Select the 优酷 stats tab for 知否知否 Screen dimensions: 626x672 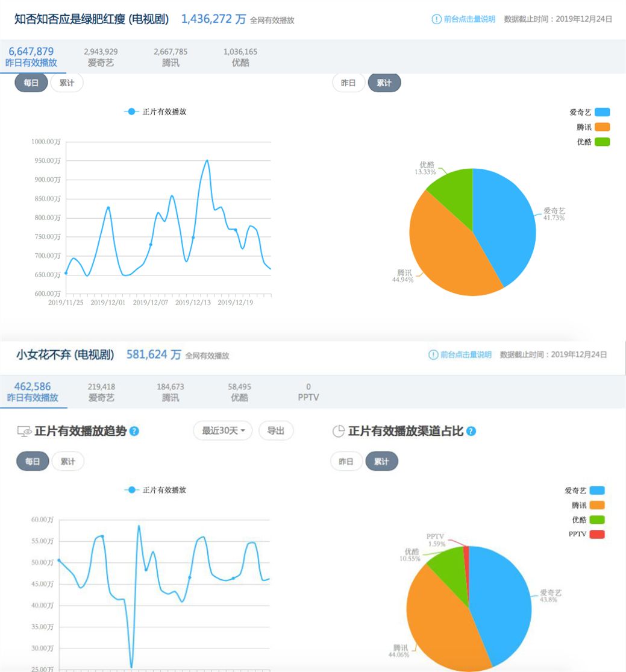241,57
